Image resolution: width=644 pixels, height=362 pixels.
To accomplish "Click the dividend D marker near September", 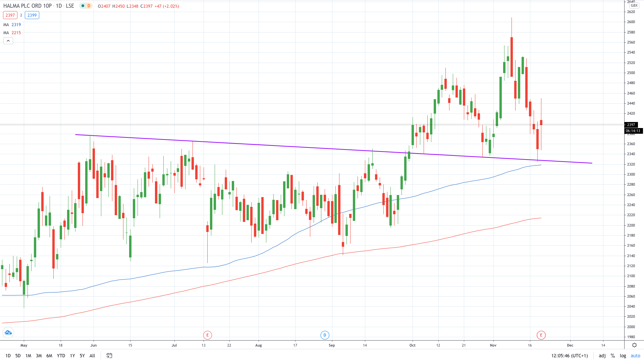I will (x=324, y=335).
